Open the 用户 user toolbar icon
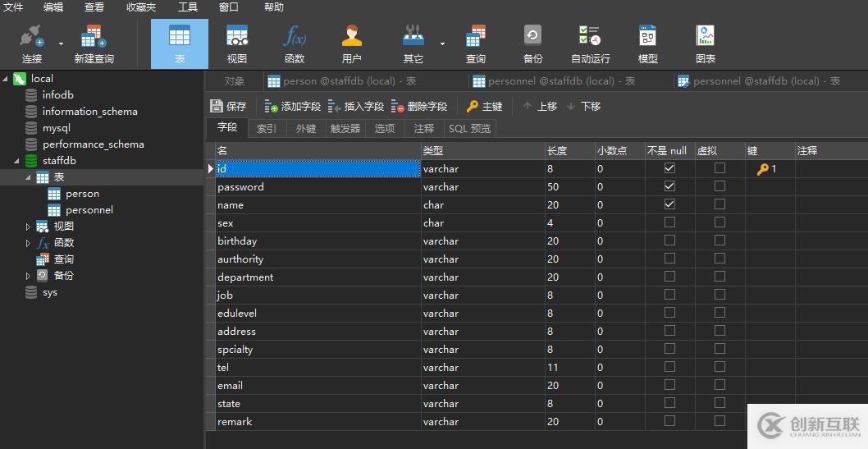The height and width of the screenshot is (449, 868). pos(351,44)
